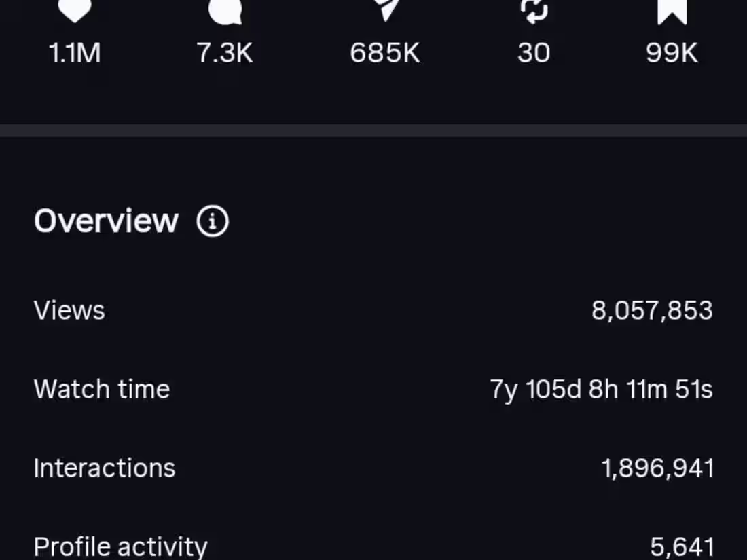Select the 685K shares count
The height and width of the screenshot is (560, 747).
pyautogui.click(x=385, y=52)
